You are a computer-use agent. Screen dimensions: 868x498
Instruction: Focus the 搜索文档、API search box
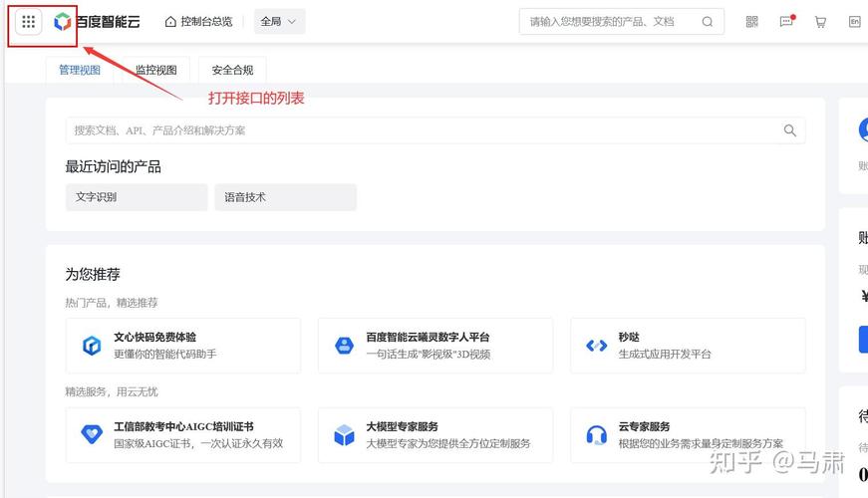tap(435, 130)
